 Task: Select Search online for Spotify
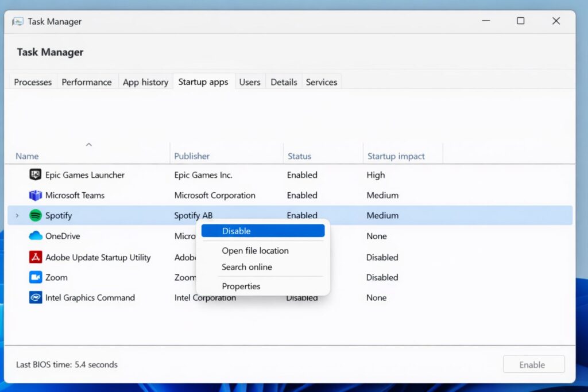point(247,267)
